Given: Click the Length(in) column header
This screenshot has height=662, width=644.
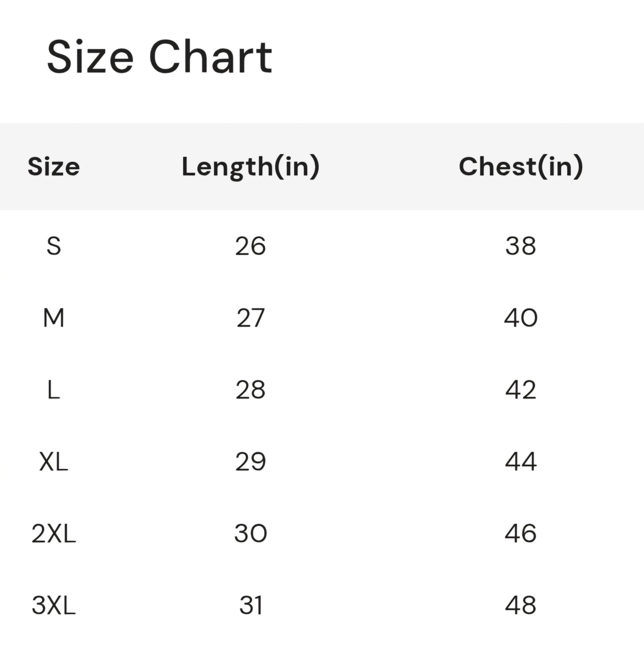Looking at the screenshot, I should pyautogui.click(x=251, y=167).
